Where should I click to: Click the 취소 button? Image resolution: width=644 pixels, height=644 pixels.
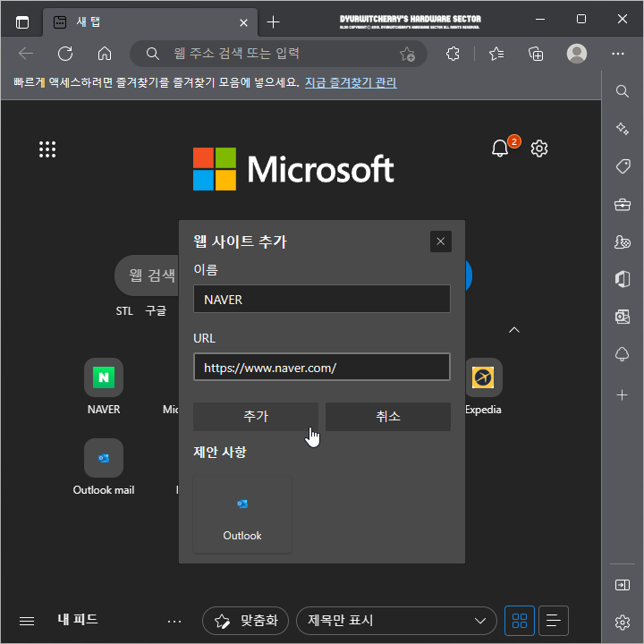tap(388, 417)
